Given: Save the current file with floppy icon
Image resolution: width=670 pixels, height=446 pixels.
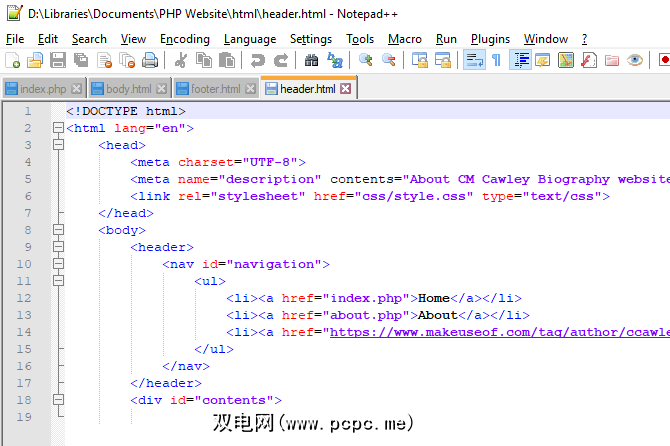Looking at the screenshot, I should (58, 60).
